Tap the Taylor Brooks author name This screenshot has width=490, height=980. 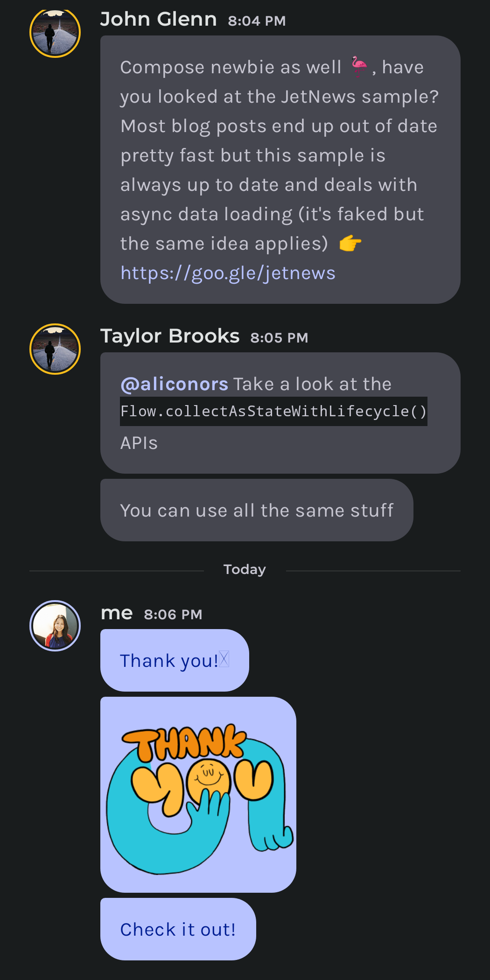(x=170, y=336)
